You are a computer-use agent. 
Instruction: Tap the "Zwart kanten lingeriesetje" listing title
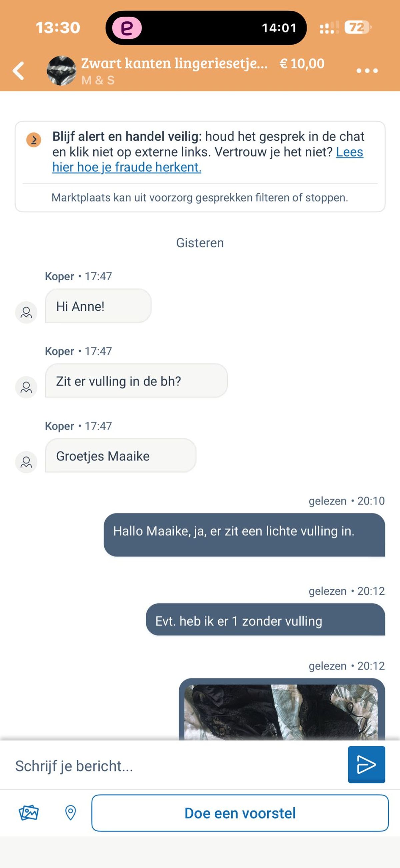pyautogui.click(x=174, y=64)
